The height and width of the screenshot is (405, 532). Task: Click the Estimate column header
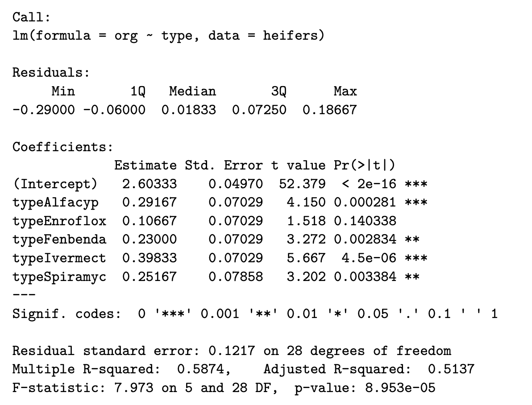click(x=145, y=165)
